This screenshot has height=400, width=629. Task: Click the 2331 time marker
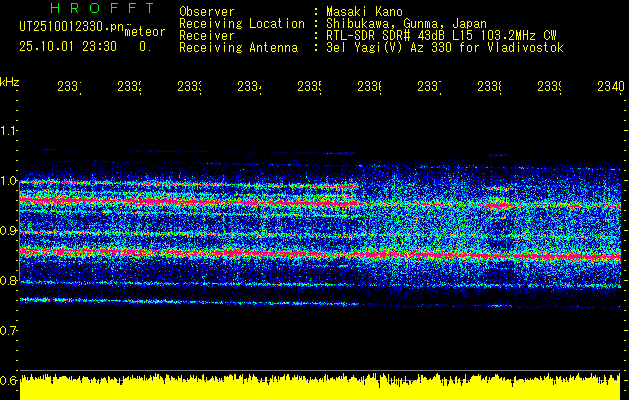(x=69, y=87)
